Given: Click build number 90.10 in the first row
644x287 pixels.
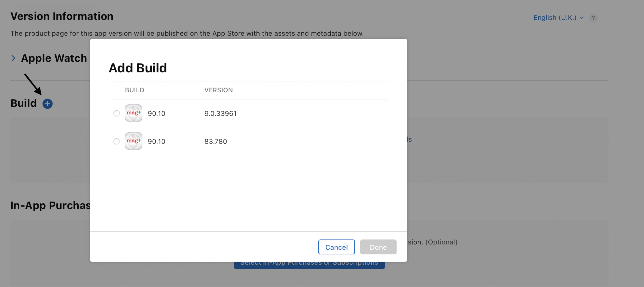Looking at the screenshot, I should (156, 113).
